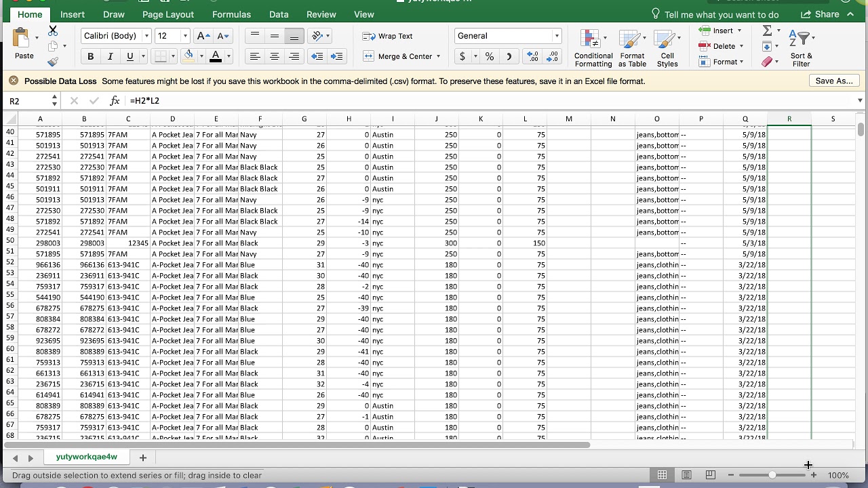Image resolution: width=868 pixels, height=488 pixels.
Task: Open the font size 12 dropdown
Action: point(185,36)
